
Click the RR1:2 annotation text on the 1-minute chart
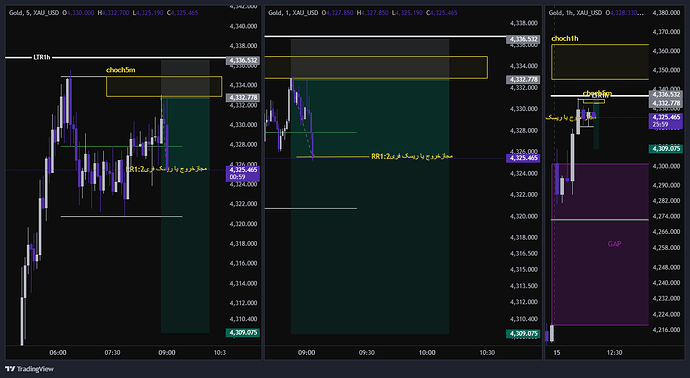(x=411, y=156)
